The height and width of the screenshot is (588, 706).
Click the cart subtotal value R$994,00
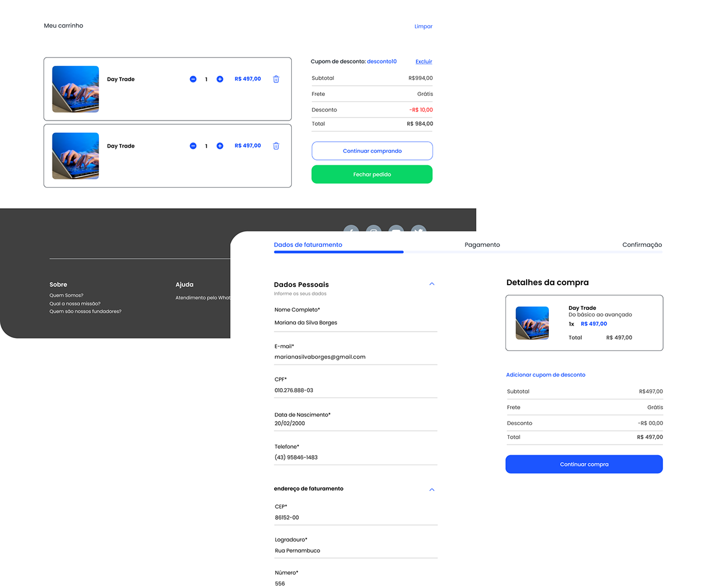tap(421, 78)
